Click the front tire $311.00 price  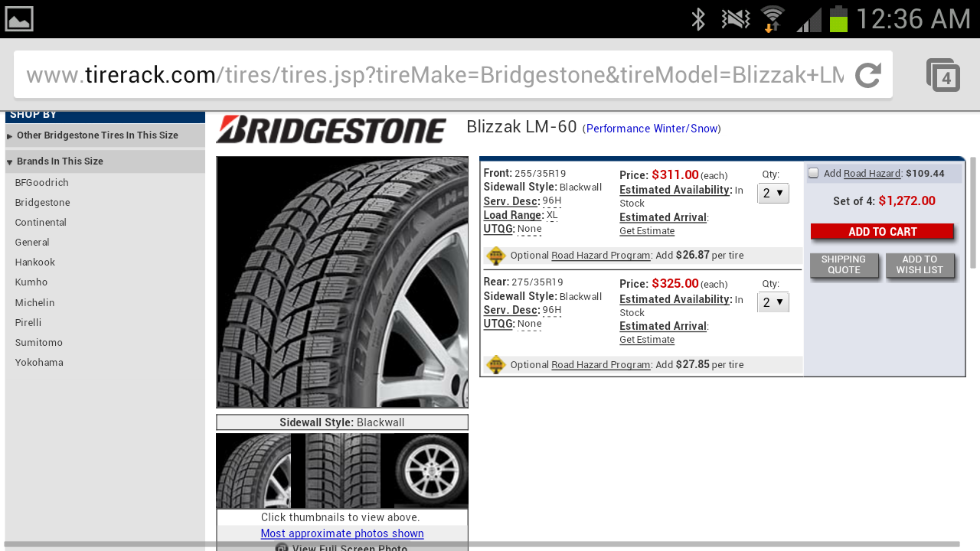(675, 175)
